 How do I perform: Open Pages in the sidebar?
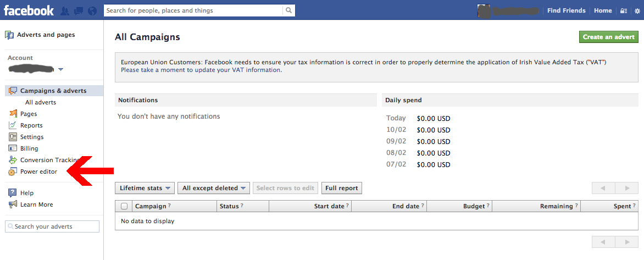[29, 114]
